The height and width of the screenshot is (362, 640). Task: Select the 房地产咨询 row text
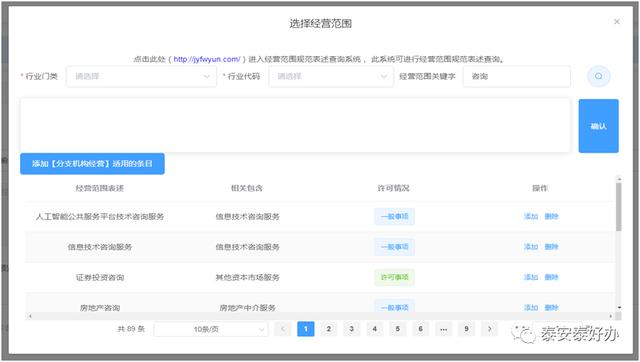coord(100,308)
